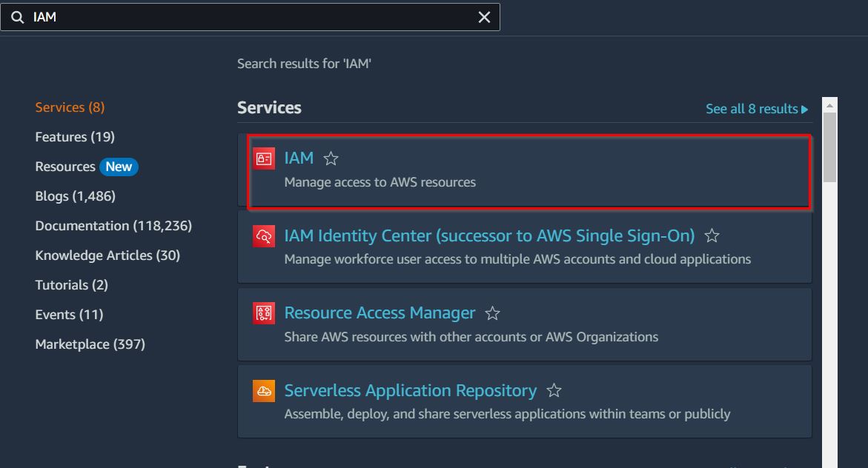
Task: Select Features (19) in the sidebar
Action: click(x=75, y=137)
